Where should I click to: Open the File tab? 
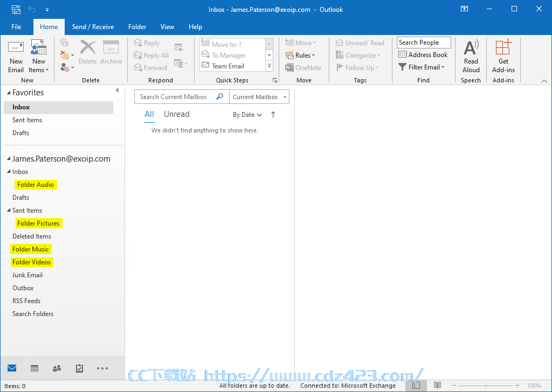point(16,27)
